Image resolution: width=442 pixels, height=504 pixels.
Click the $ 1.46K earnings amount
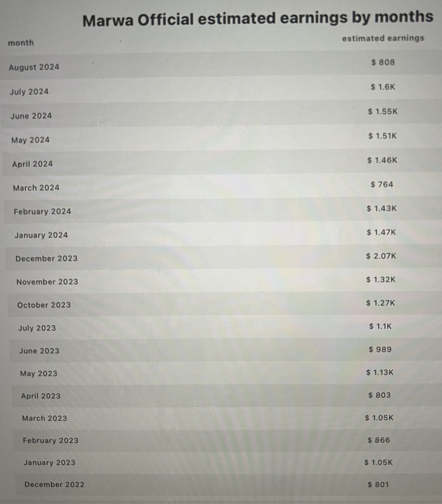point(382,160)
